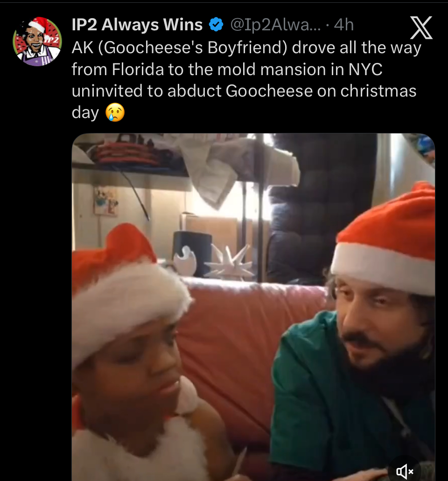Click the phrase 'Goocheese's Boyfriend' in the tweet
The image size is (448, 481).
[x=193, y=48]
